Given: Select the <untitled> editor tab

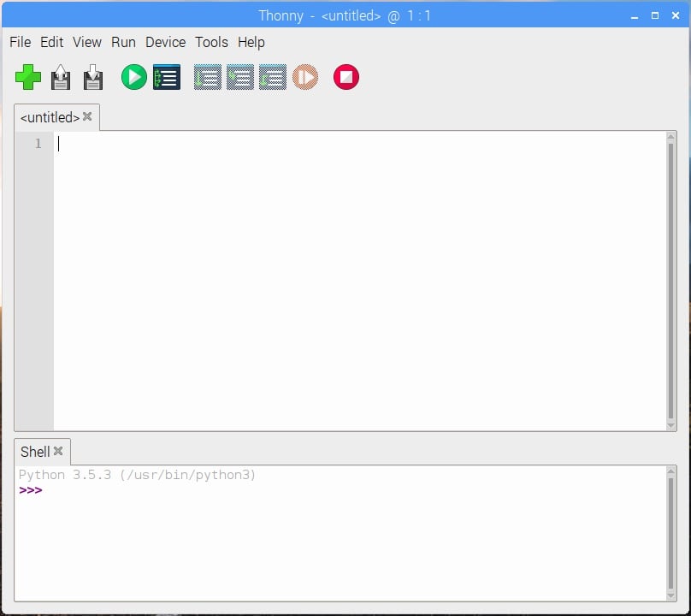Looking at the screenshot, I should tap(50, 117).
